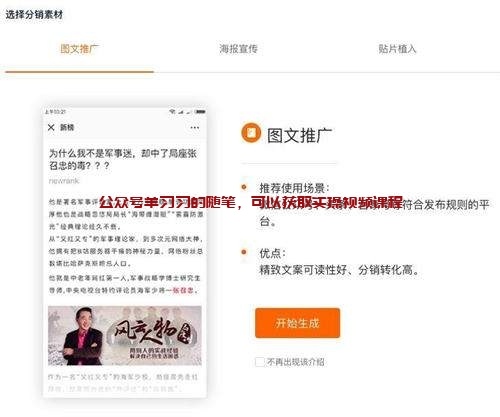Click the orange bullet beside 推荐使用场景

pyautogui.click(x=244, y=187)
